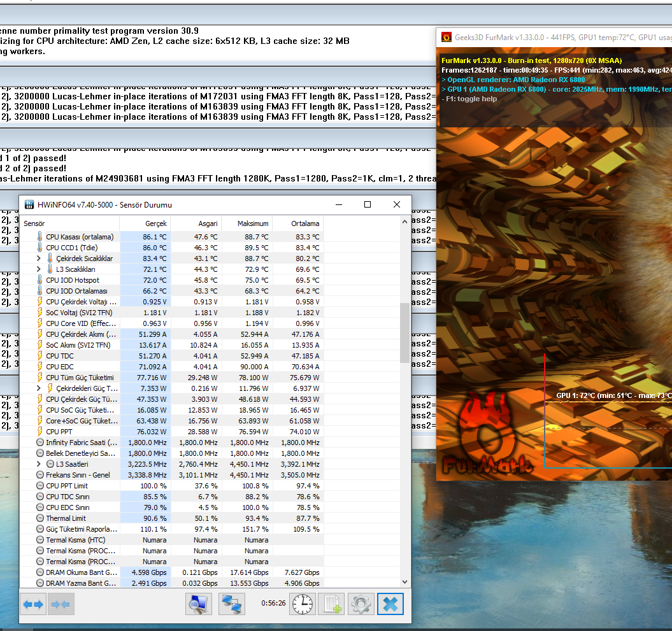672x631 pixels.
Task: Click lightning icon beside CPU PPT
Action: [x=39, y=431]
